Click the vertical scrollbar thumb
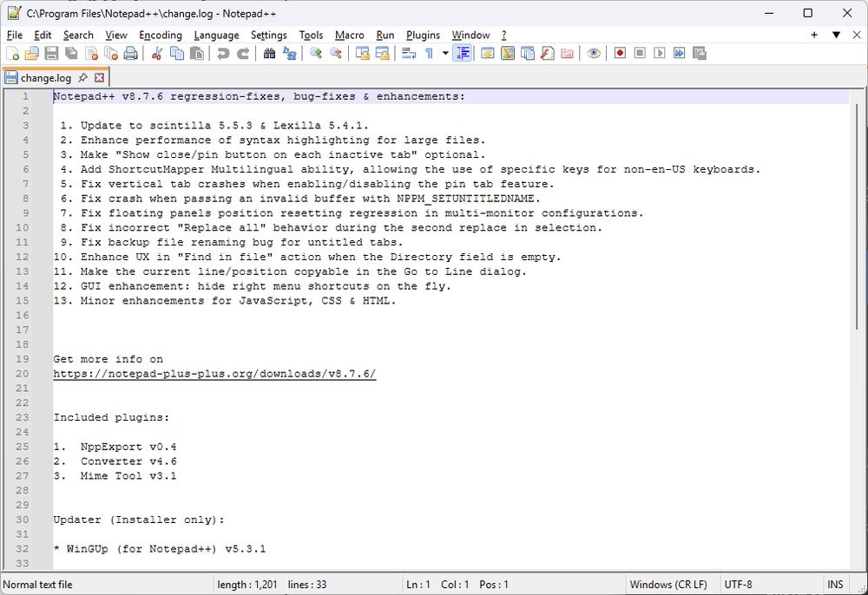The image size is (868, 595). (x=857, y=216)
